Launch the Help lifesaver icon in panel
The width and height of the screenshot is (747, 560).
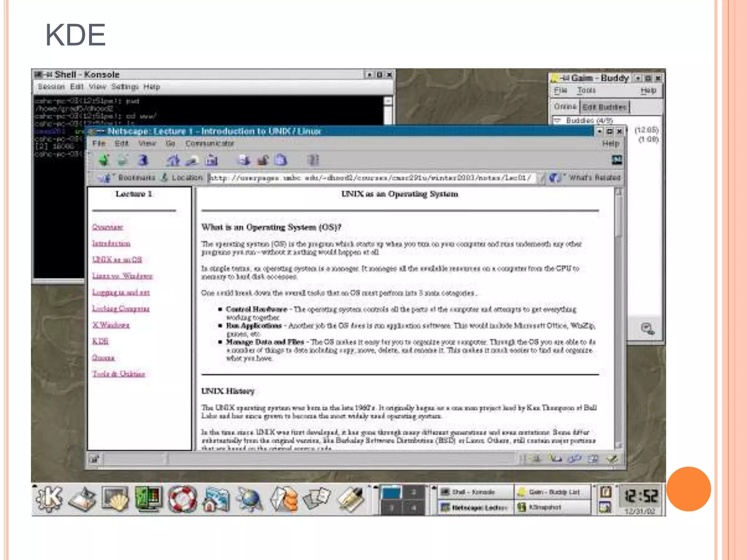tap(182, 499)
